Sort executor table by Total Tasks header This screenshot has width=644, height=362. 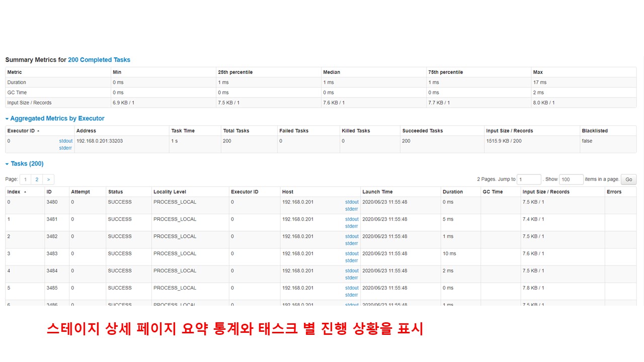point(249,131)
